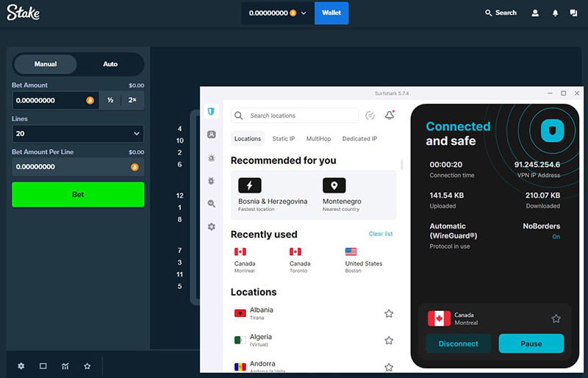Close the Surfshark window
Image resolution: width=588 pixels, height=378 pixels.
coord(577,93)
